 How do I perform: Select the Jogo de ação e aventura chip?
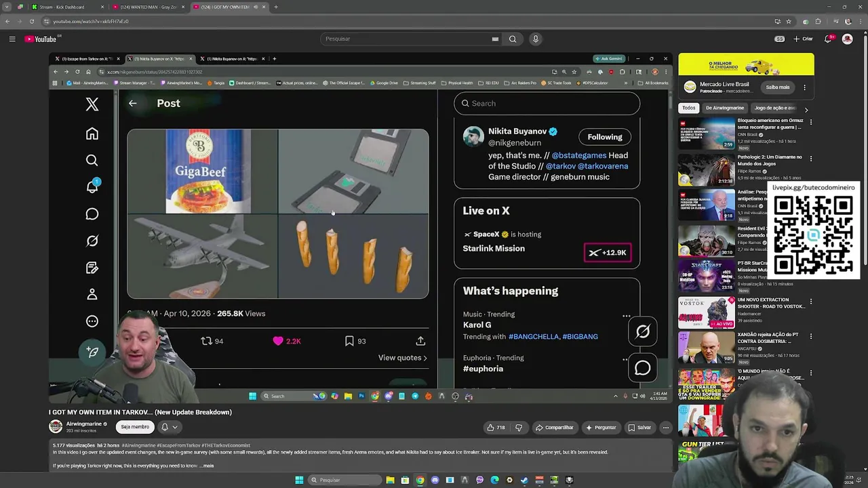coord(774,108)
